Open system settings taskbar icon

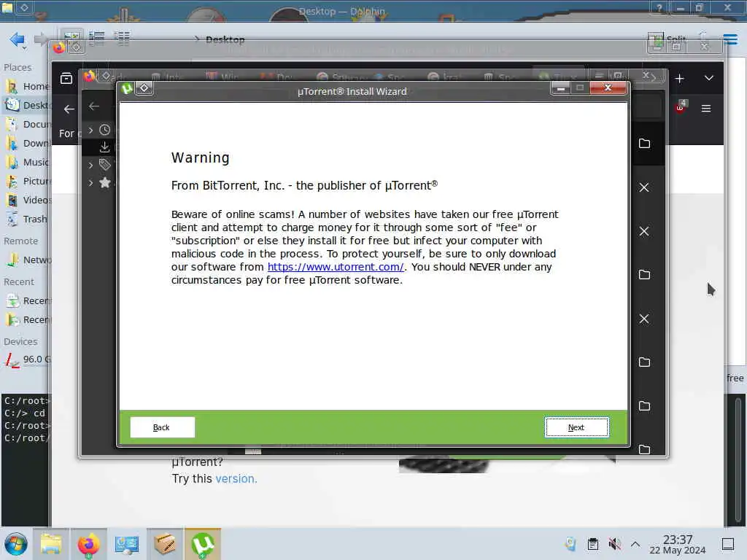pyautogui.click(x=127, y=544)
